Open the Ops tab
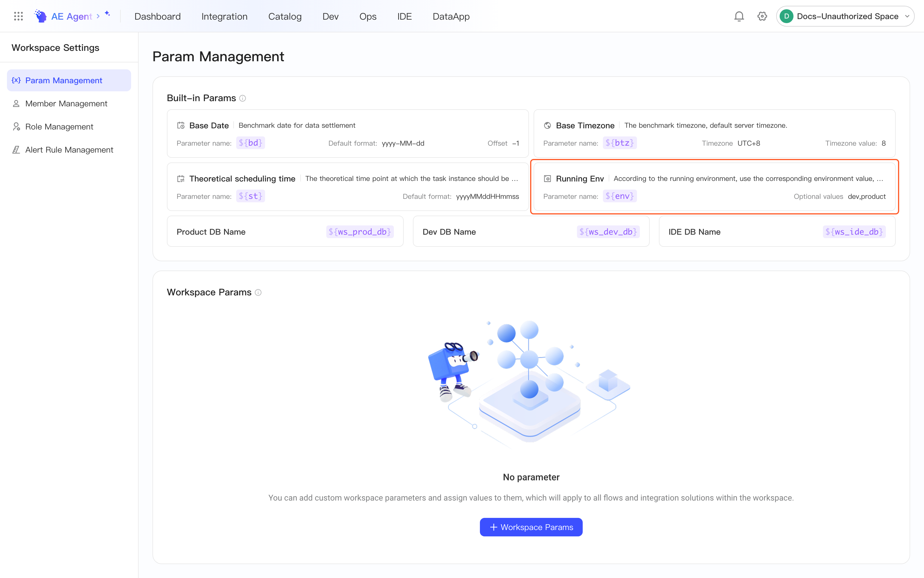 (x=368, y=16)
